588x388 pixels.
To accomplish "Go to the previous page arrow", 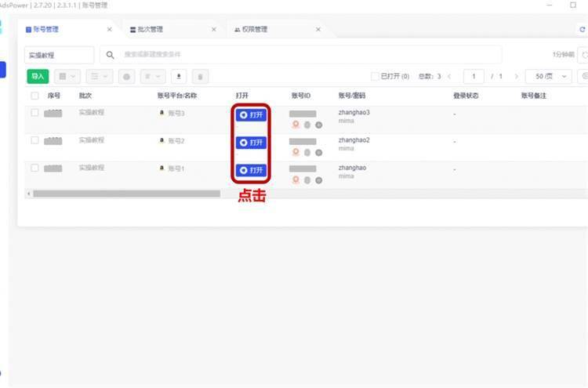I will tap(449, 76).
